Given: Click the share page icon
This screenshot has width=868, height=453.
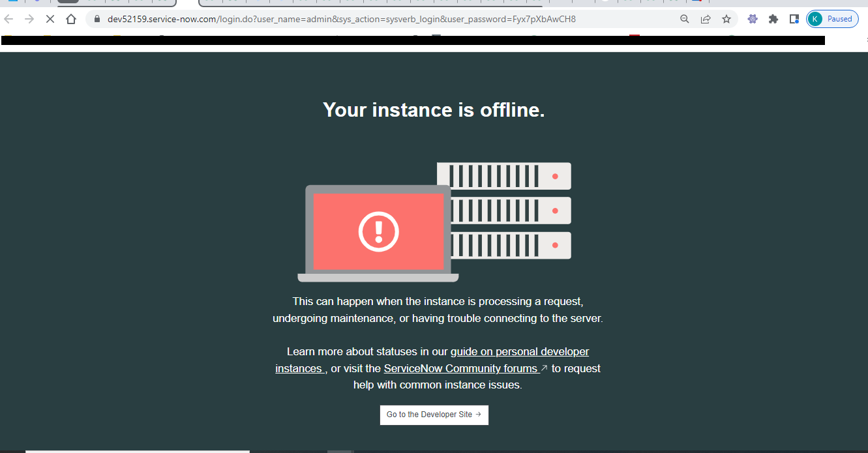Looking at the screenshot, I should tap(706, 19).
